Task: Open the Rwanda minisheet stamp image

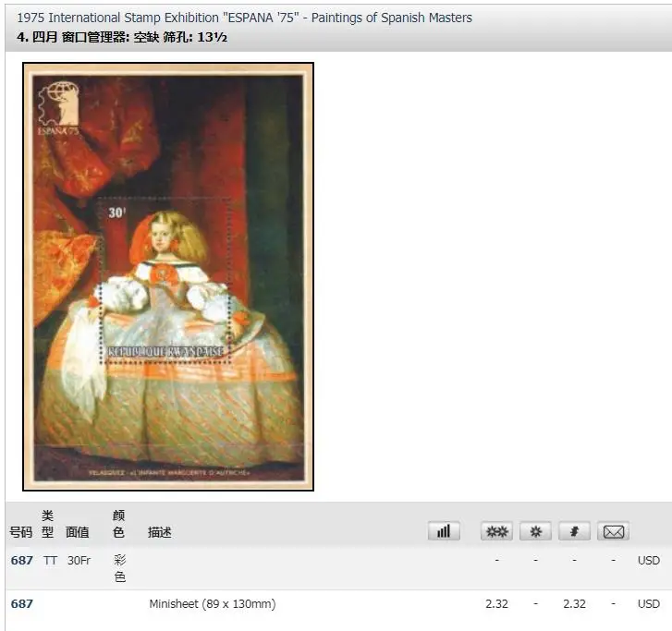Action: [x=168, y=277]
